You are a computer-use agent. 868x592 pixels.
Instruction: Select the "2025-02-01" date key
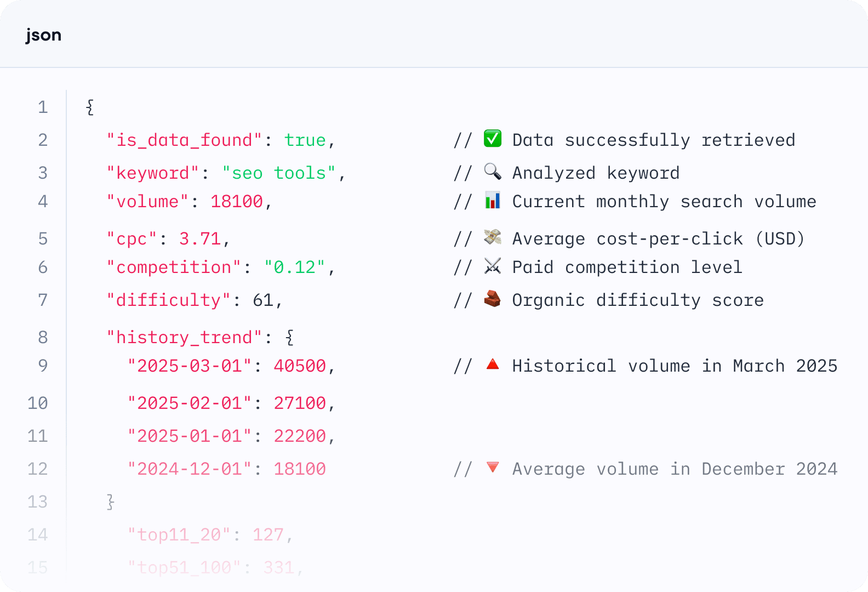click(190, 403)
